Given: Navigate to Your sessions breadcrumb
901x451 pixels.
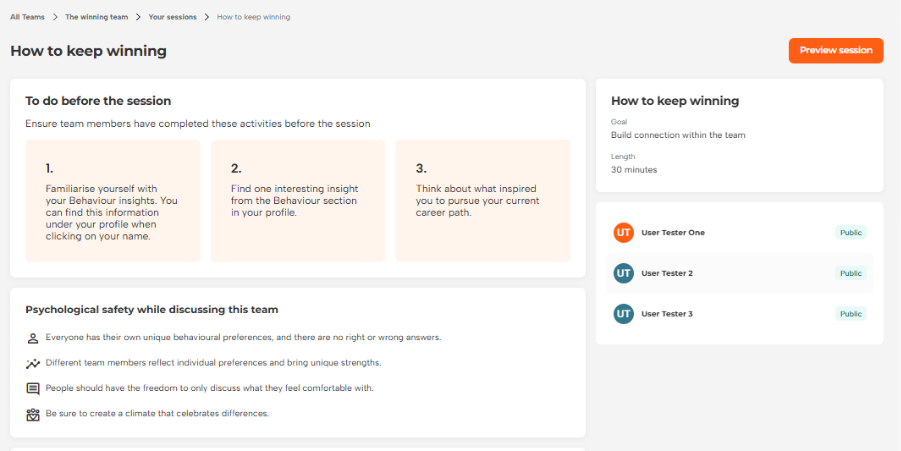Looking at the screenshot, I should click(172, 17).
